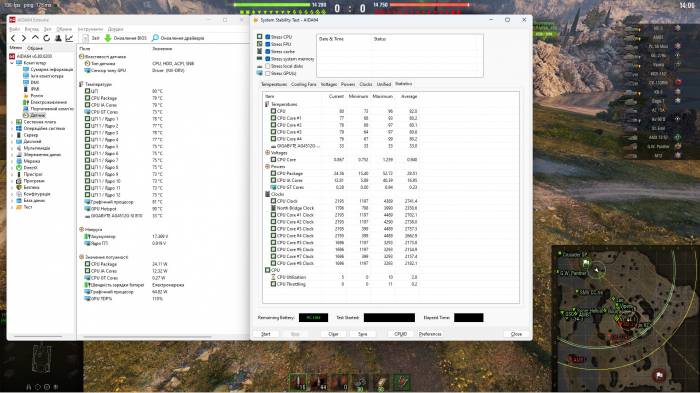
Task: Click the Preferences button
Action: coord(430,334)
